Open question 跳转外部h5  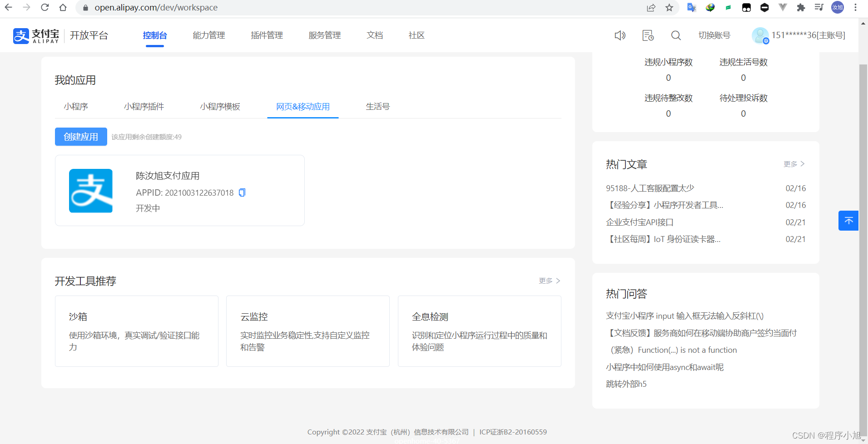[x=626, y=384]
